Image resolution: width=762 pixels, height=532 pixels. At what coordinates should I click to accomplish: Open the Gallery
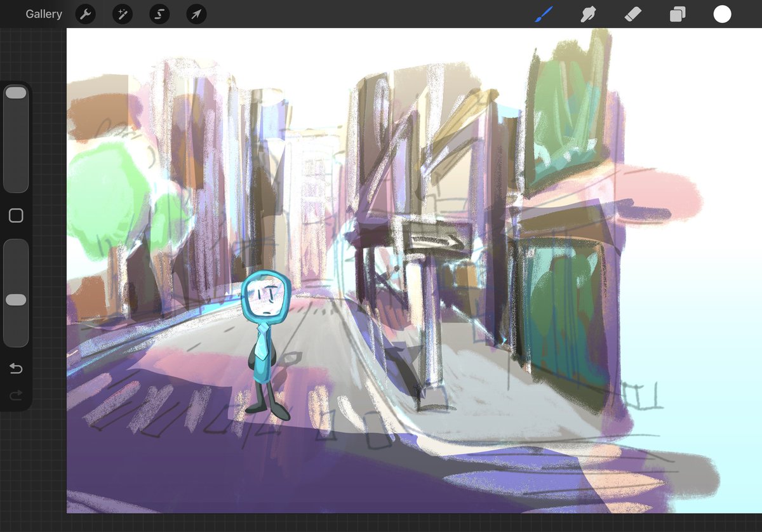[44, 14]
